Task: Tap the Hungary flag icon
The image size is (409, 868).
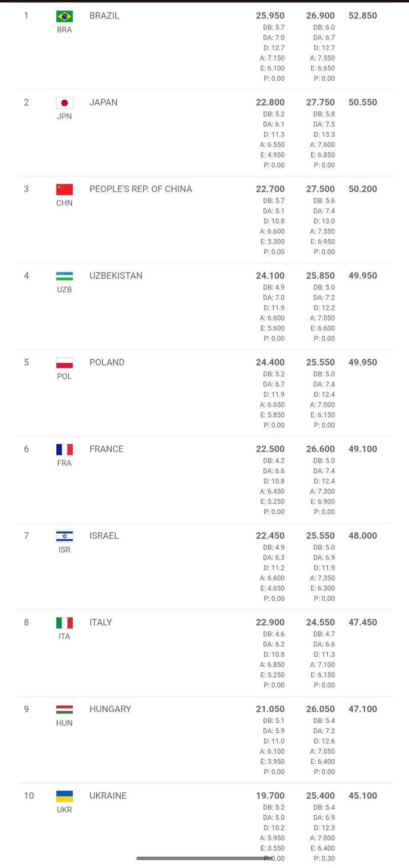Action: [64, 709]
